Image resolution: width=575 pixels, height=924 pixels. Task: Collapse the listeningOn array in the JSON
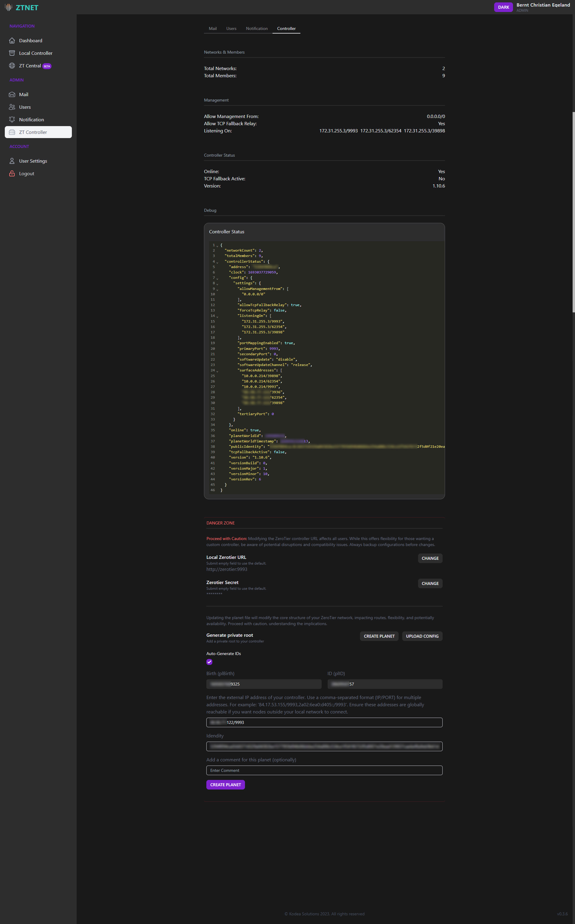click(x=217, y=316)
